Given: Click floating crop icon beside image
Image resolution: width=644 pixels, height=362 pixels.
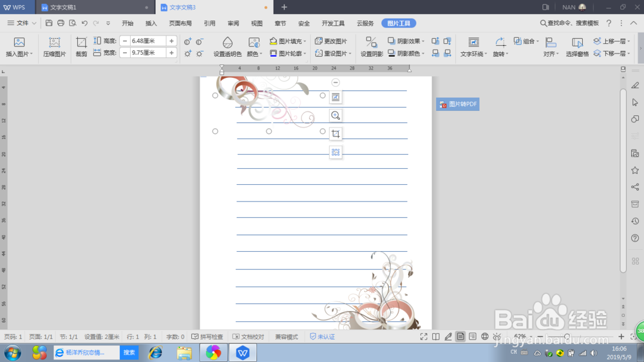Looking at the screenshot, I should pyautogui.click(x=336, y=134).
